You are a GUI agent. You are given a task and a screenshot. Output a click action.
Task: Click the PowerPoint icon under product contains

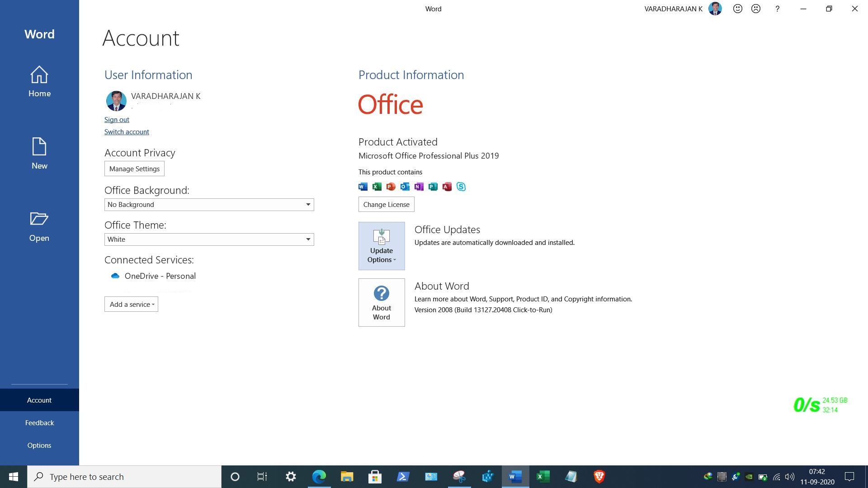pyautogui.click(x=391, y=187)
